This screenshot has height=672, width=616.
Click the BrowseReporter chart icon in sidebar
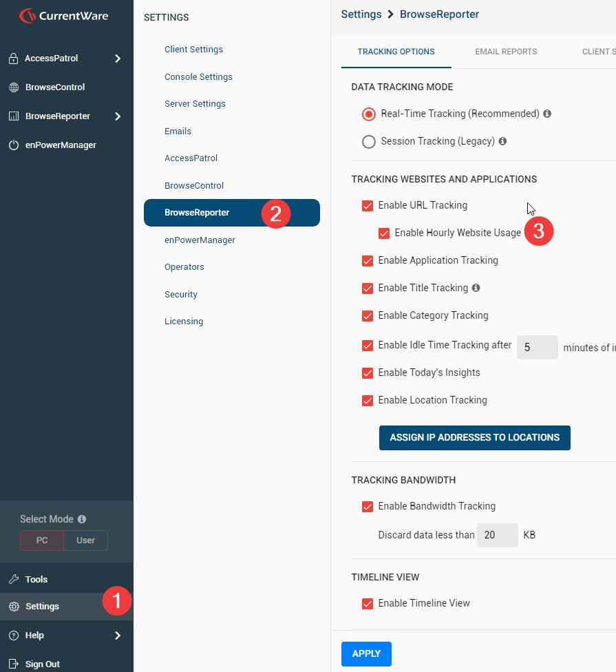click(14, 116)
